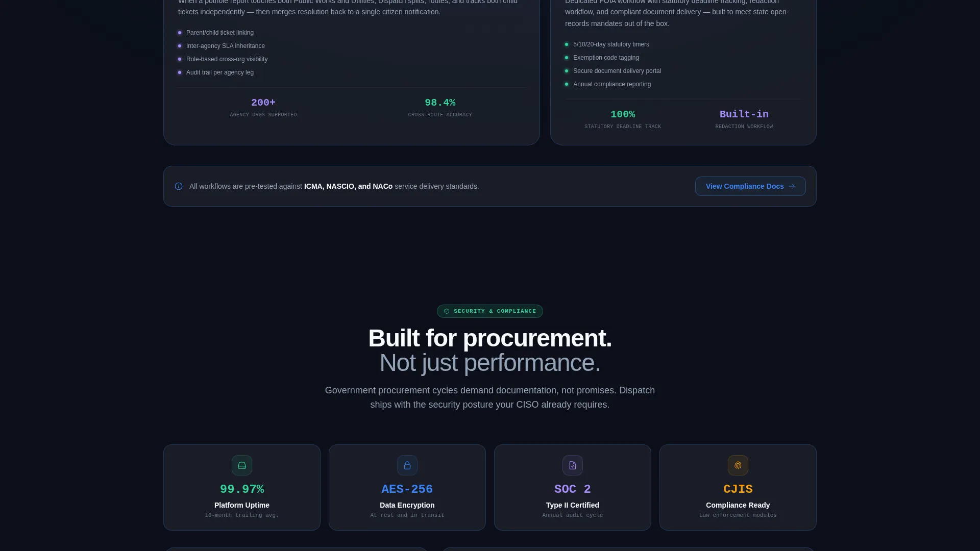Click the STATUTORY DEADLINE TRACK caption

click(x=623, y=127)
